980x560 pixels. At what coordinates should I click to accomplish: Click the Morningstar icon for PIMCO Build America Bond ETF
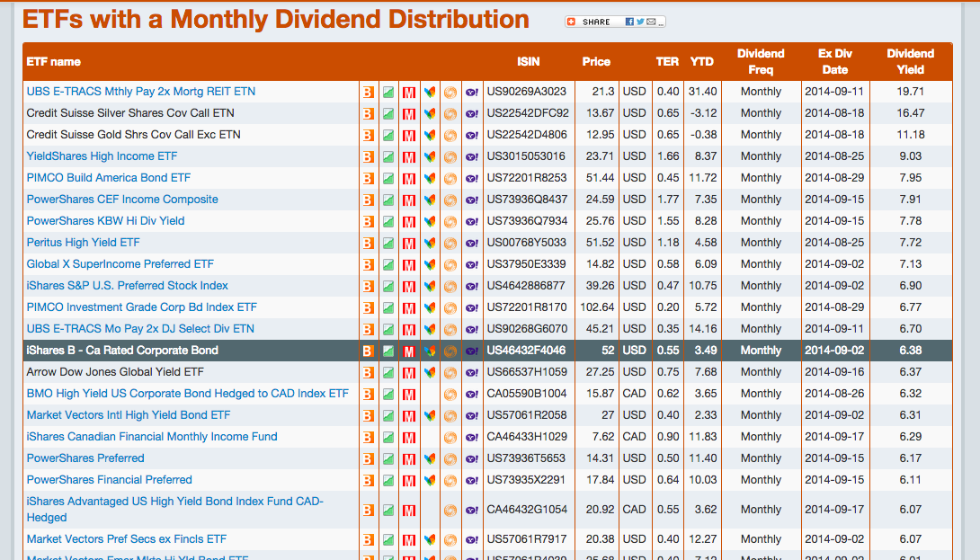click(408, 178)
